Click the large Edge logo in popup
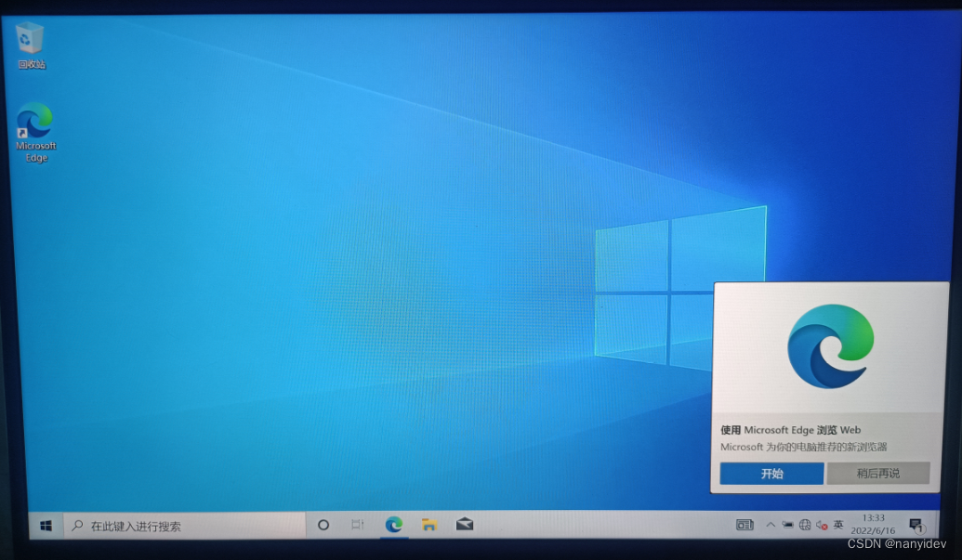Screen dimensions: 962x560 pyautogui.click(x=831, y=346)
